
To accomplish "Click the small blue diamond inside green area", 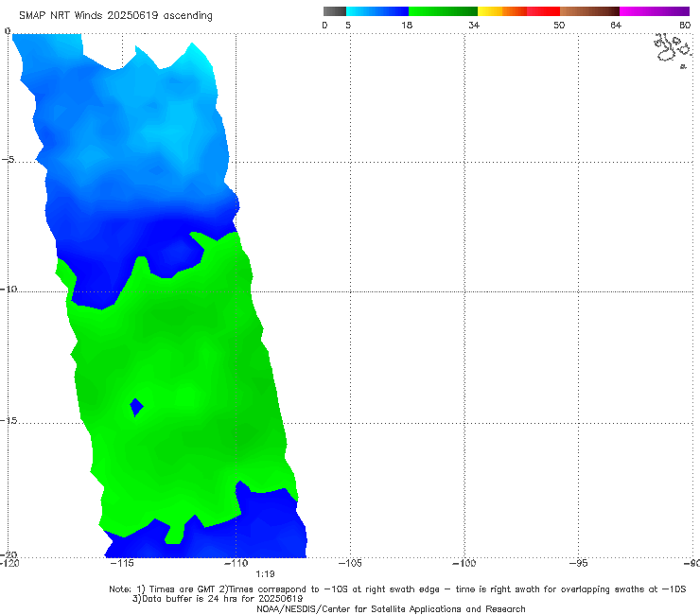I will [136, 407].
